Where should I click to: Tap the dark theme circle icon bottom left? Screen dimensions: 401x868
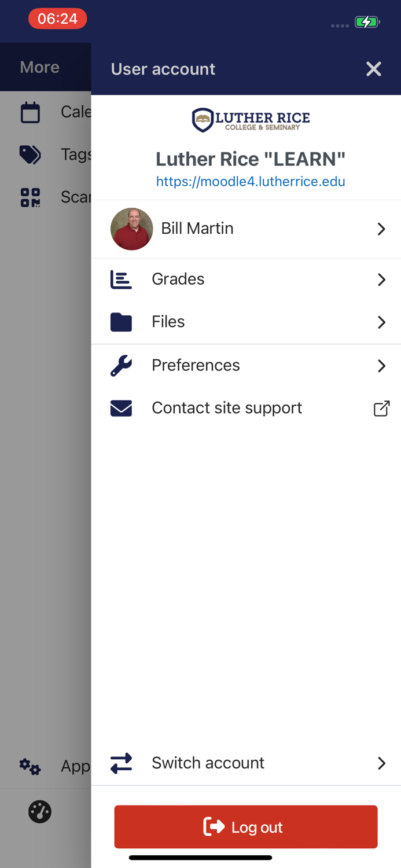[39, 811]
